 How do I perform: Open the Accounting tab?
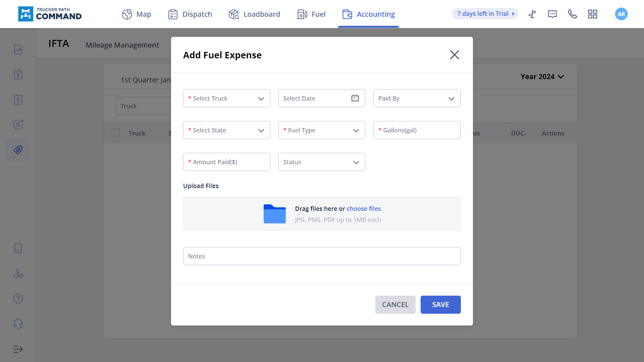point(368,14)
